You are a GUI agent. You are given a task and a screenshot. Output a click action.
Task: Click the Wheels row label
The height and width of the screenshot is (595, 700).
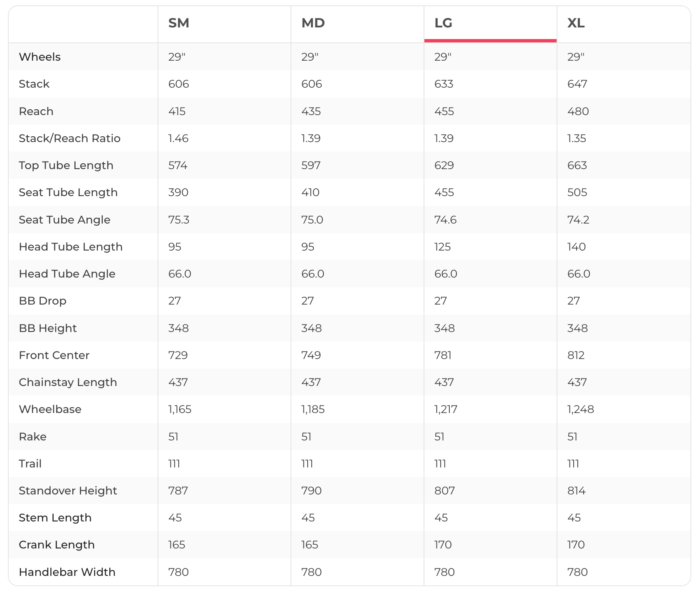40,57
